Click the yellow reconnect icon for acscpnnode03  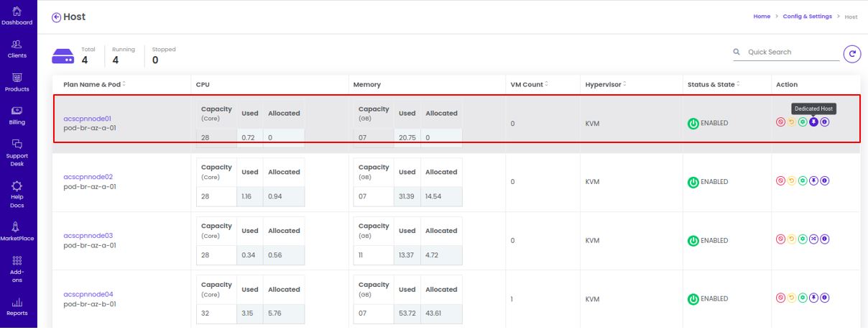point(791,239)
